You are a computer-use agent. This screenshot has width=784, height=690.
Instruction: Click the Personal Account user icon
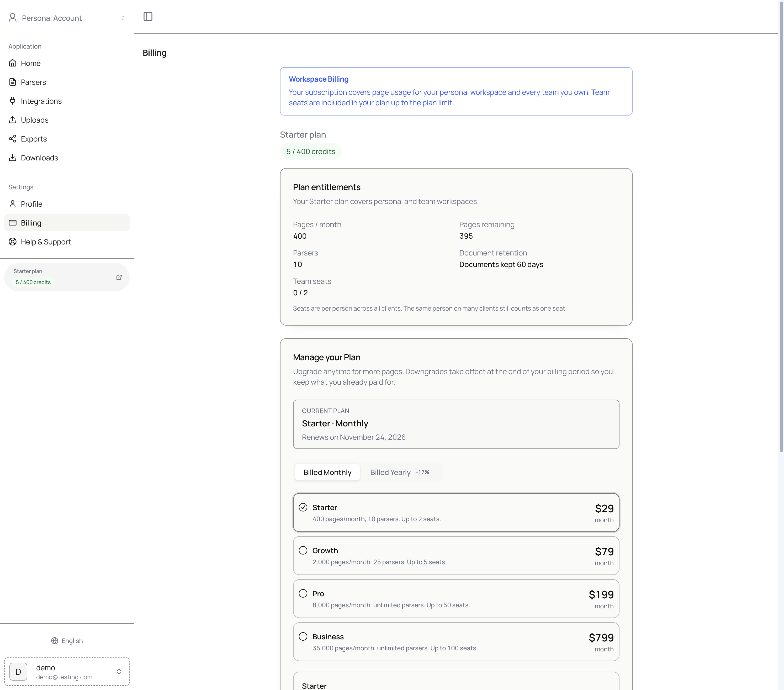tap(13, 18)
